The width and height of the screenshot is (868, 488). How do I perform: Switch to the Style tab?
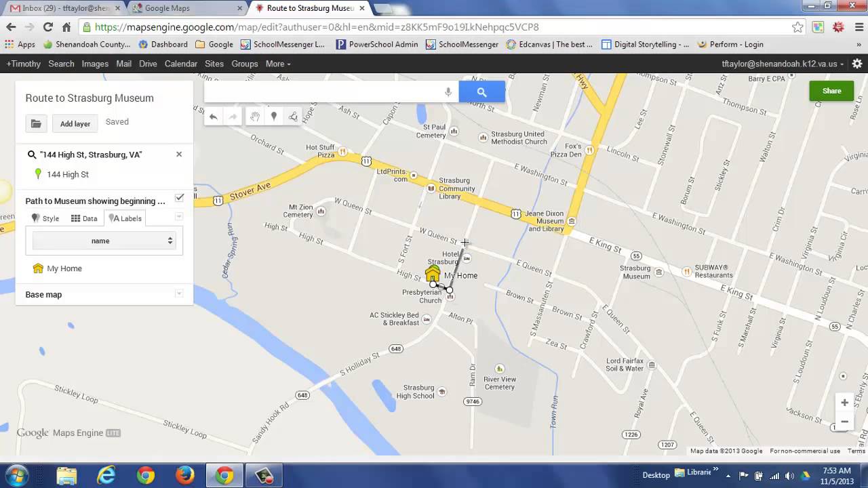45,218
